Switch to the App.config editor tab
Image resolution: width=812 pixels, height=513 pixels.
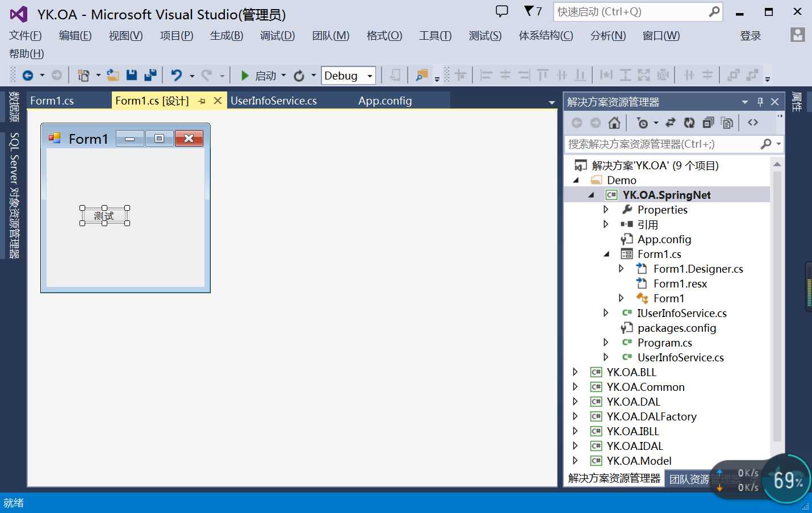(385, 101)
